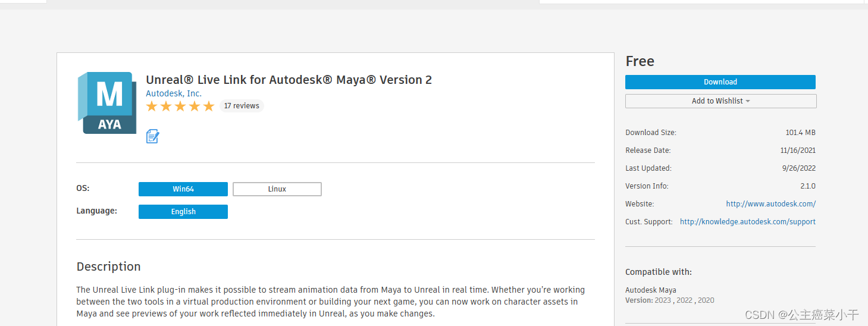Open the Autodesk, Inc. publisher link
This screenshot has width=868, height=326.
[x=174, y=93]
